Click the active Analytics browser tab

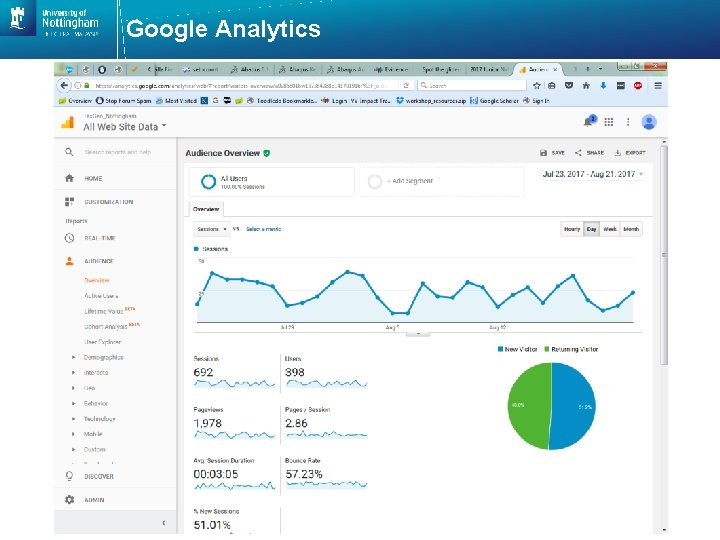coord(538,69)
